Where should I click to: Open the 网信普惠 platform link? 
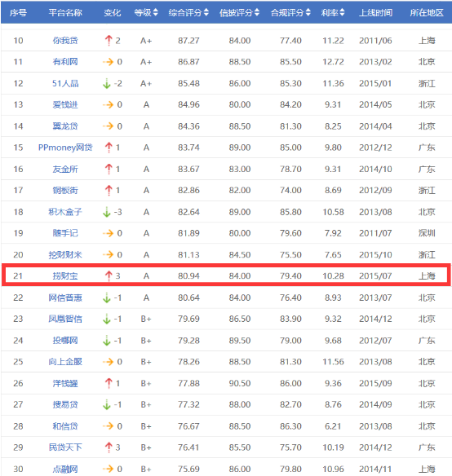point(65,297)
